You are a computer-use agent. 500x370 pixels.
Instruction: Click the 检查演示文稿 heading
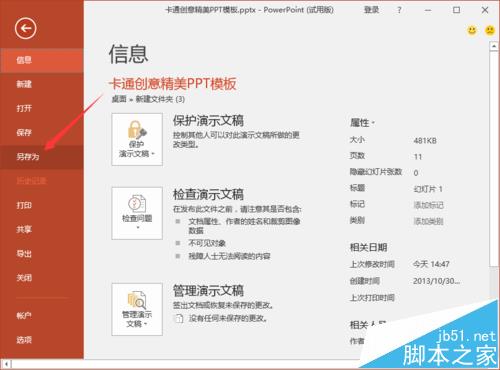(x=208, y=194)
